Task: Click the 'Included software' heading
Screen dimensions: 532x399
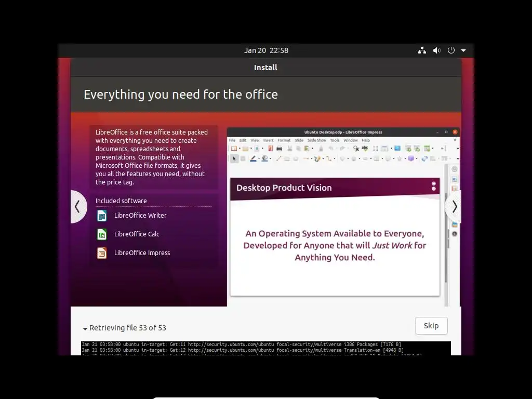Action: (121, 201)
